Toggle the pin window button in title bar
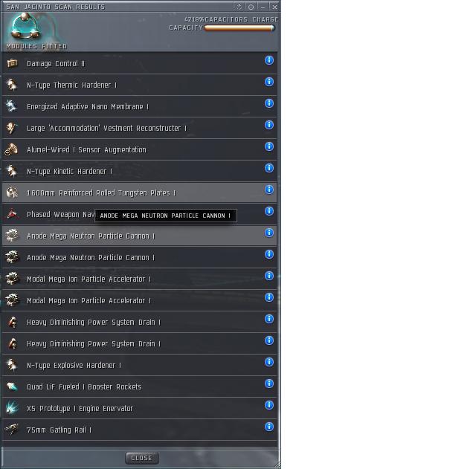 pos(251,7)
